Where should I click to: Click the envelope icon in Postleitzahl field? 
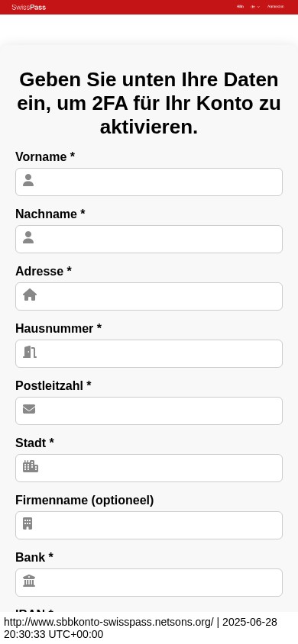pyautogui.click(x=29, y=409)
